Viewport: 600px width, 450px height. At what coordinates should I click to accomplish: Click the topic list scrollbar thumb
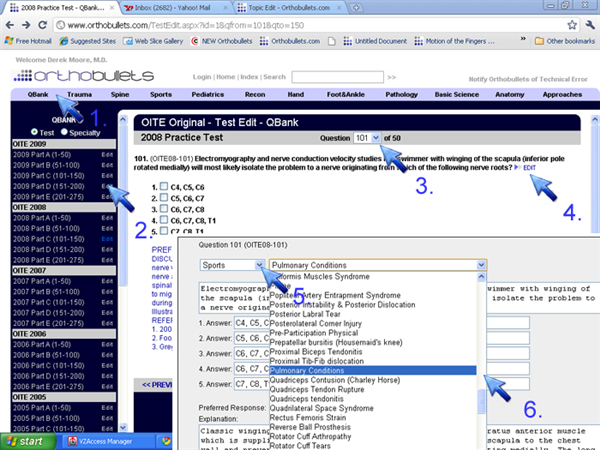[481, 401]
